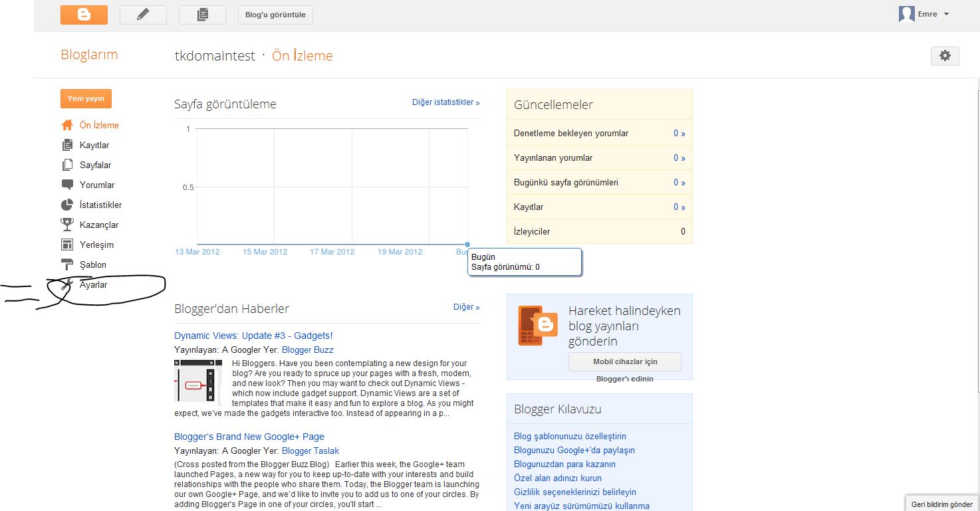The width and height of the screenshot is (980, 511).
Task: Click the İstatistikler pie chart icon
Action: click(x=67, y=205)
